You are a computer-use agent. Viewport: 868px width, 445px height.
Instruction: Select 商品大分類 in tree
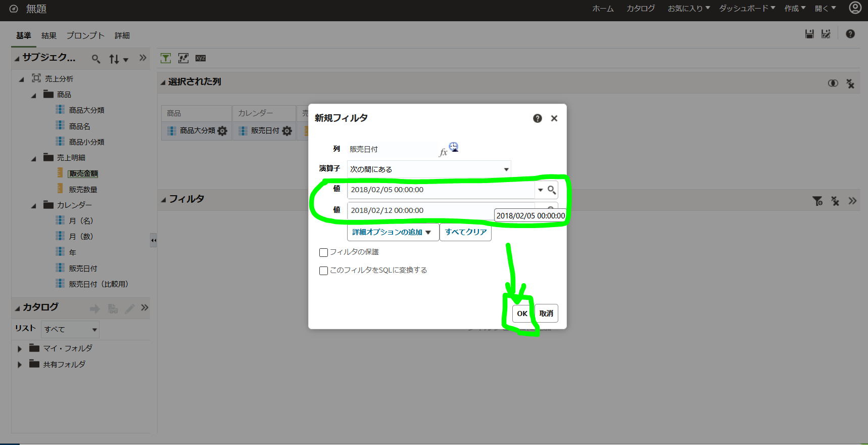86,110
